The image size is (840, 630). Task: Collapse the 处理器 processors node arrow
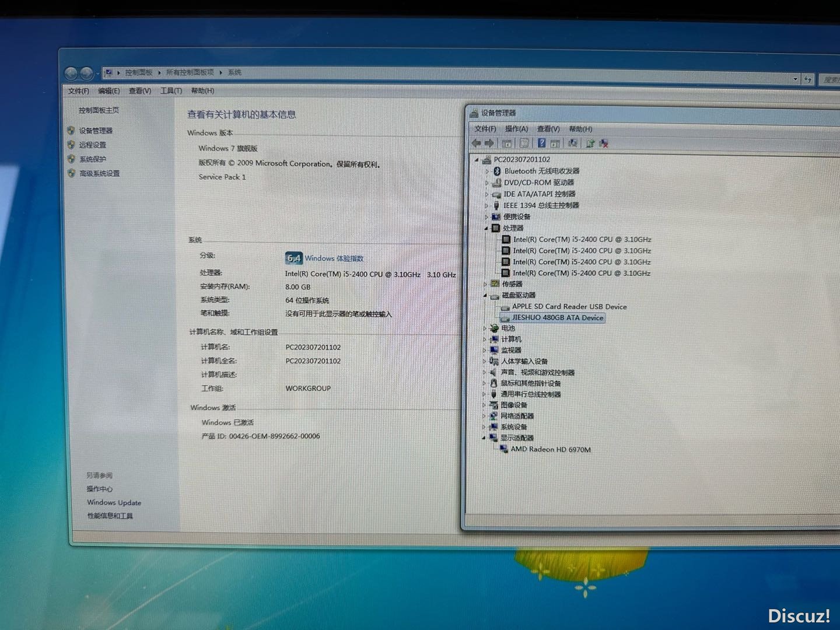[486, 228]
